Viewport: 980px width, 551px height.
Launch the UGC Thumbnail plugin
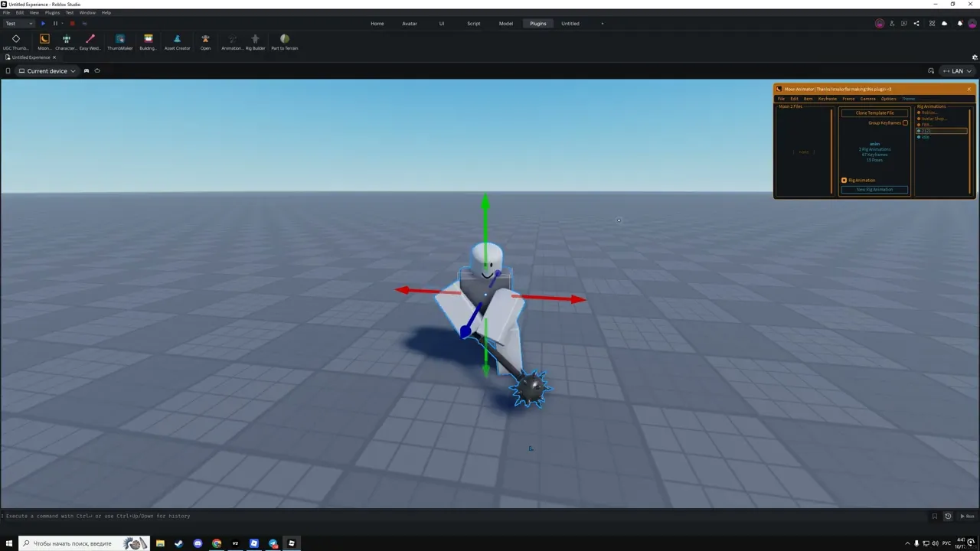click(x=16, y=41)
